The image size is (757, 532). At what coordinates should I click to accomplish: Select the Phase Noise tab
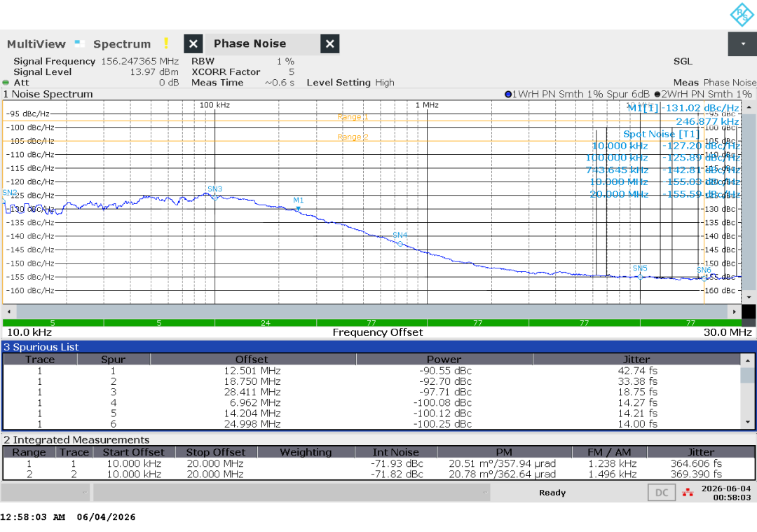[250, 43]
